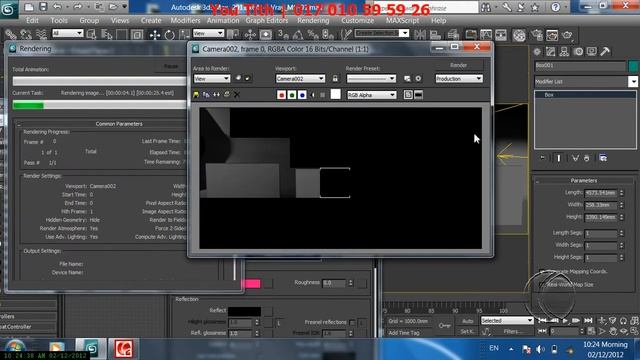
Task: Click the Undo arrow in quick access toolbar
Action: pos(57,7)
